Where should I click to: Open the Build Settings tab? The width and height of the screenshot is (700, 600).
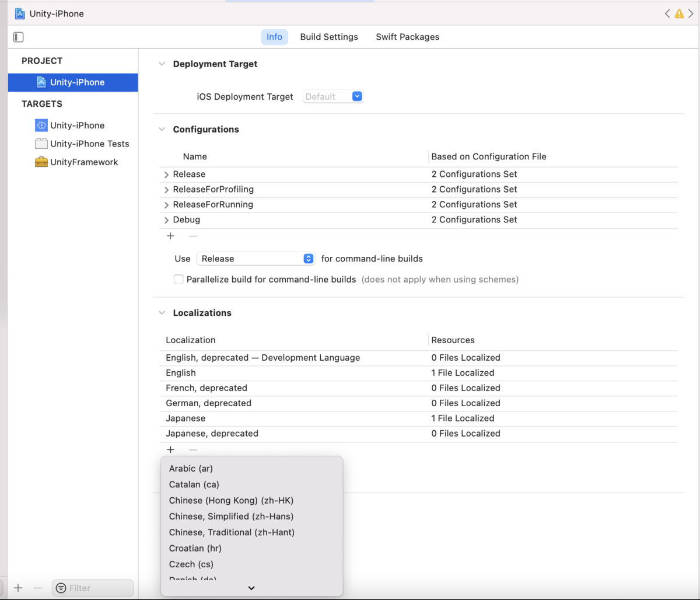point(329,37)
